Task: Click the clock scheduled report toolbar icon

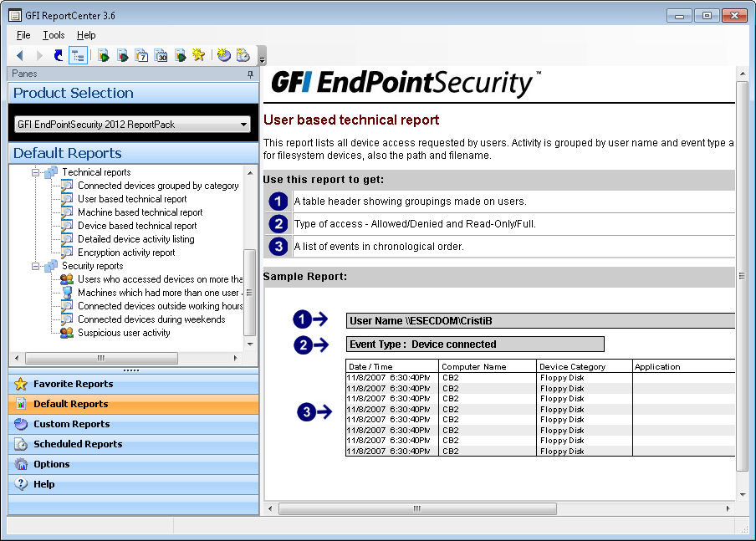Action: [243, 55]
